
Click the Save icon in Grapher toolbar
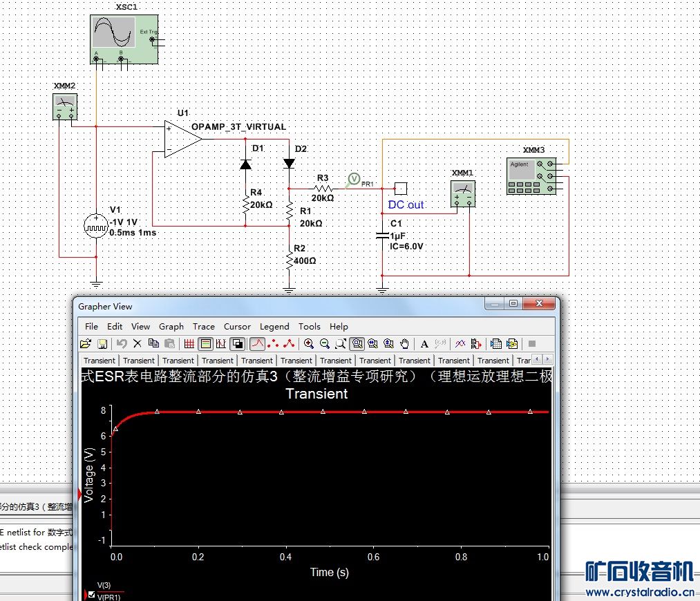[x=102, y=343]
